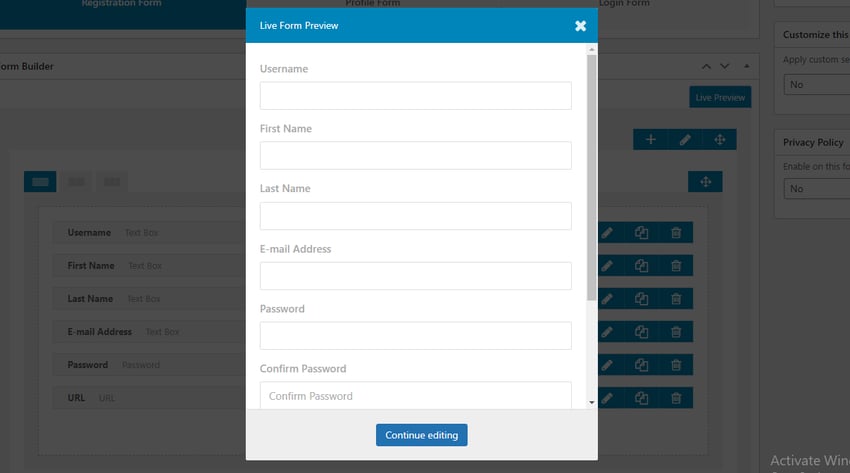Click the plus icon to add a row

[650, 140]
